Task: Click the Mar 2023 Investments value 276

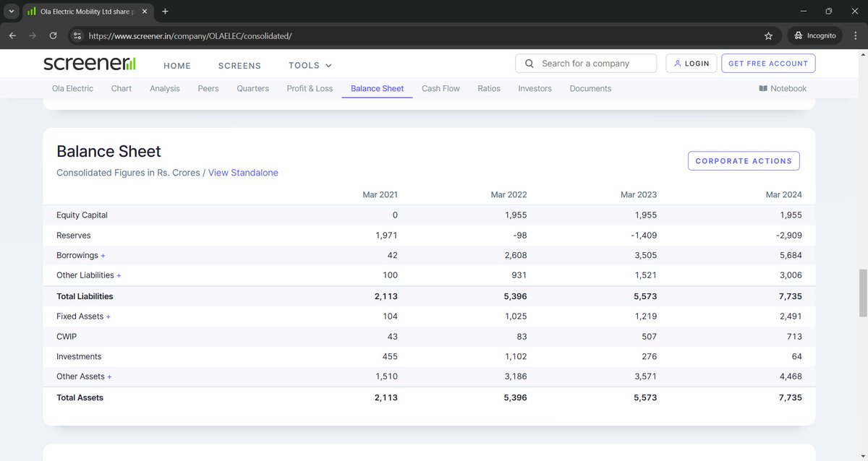Action: click(x=648, y=357)
